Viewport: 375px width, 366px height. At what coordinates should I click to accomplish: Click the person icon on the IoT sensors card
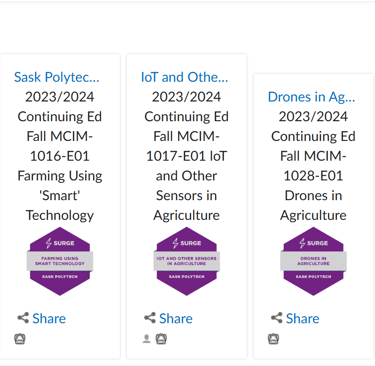(146, 339)
